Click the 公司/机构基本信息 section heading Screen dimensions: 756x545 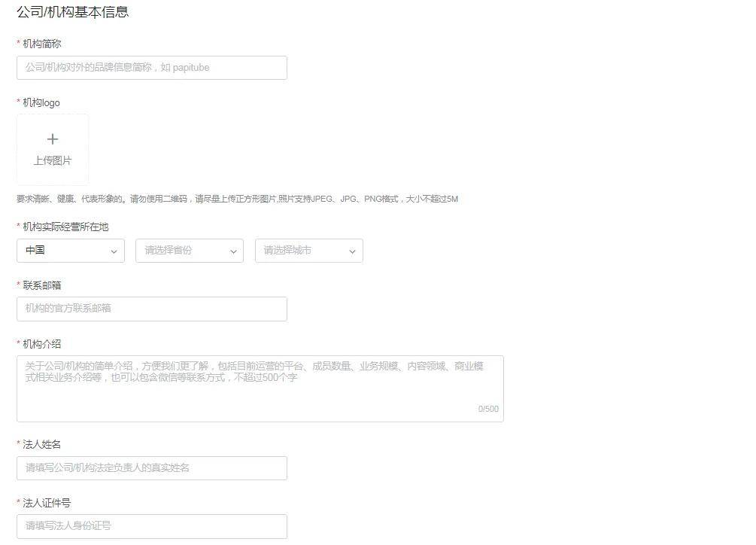[71, 11]
